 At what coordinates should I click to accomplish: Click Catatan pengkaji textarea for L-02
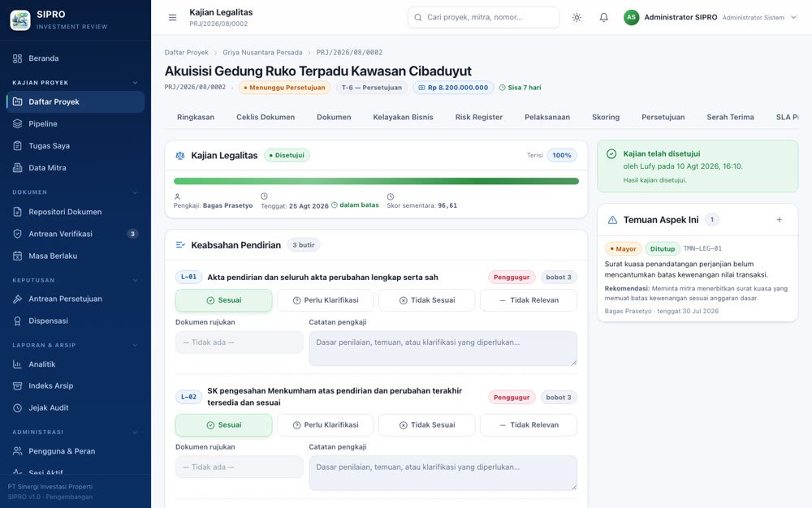click(443, 473)
